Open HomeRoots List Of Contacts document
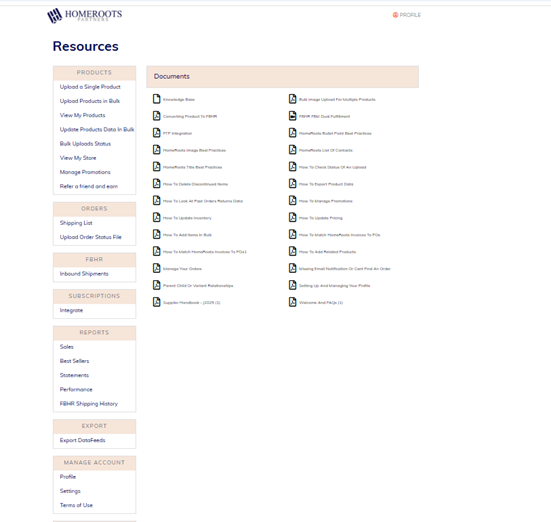551x522 pixels. [x=325, y=150]
